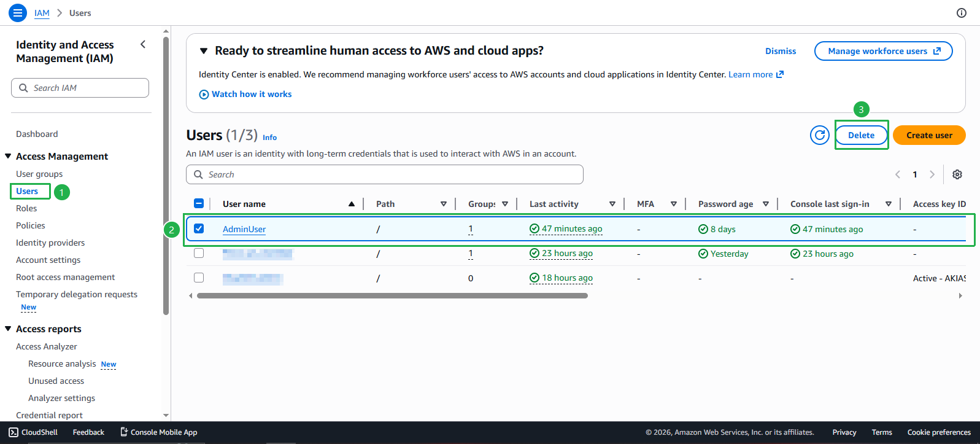
Task: Click the AdminUser groups count link
Action: click(x=471, y=229)
